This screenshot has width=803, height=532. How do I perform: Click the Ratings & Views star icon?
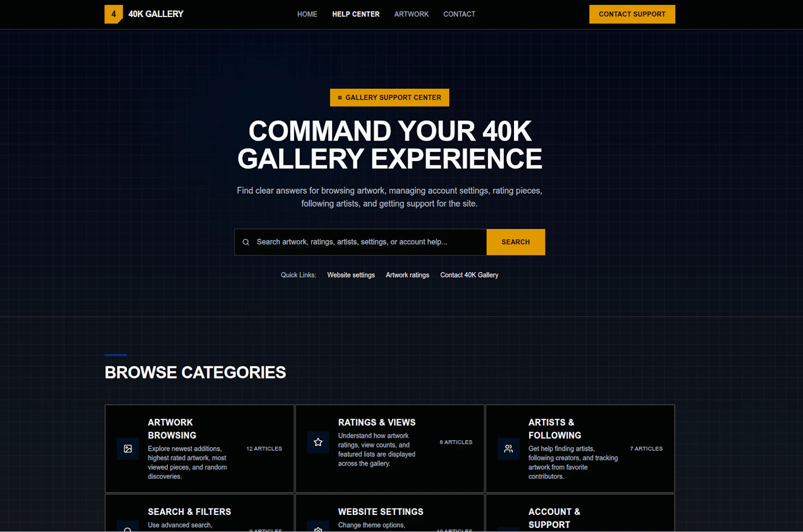point(318,442)
